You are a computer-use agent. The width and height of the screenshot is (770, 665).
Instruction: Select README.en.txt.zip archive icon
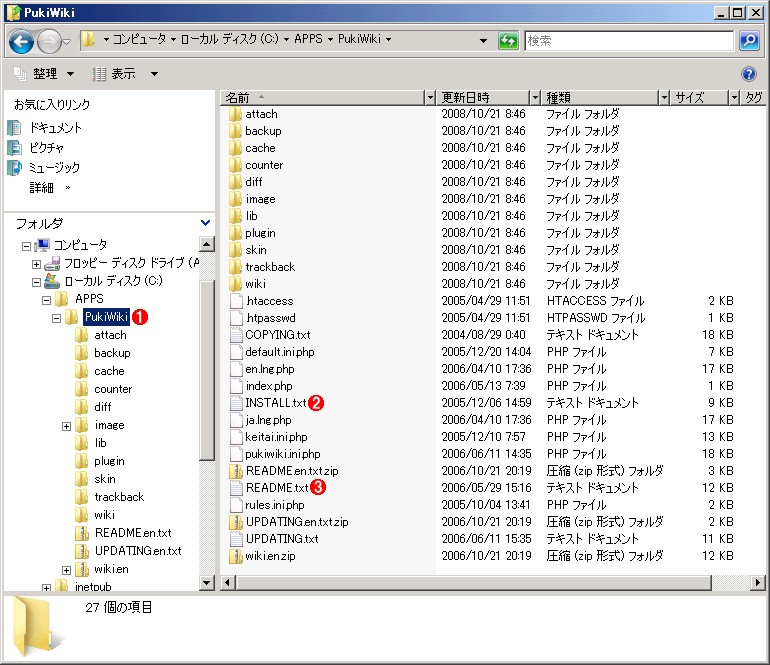[236, 471]
